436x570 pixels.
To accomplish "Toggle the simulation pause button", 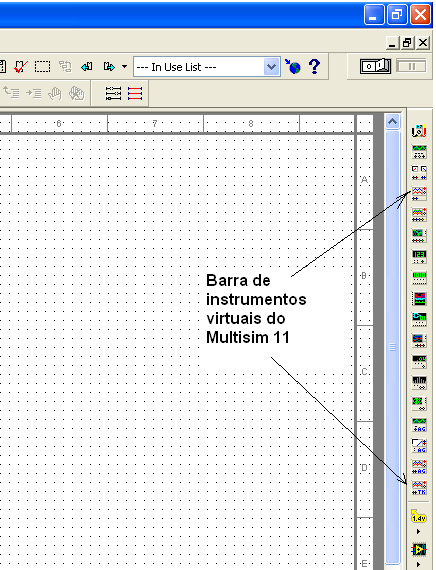I will tap(411, 67).
